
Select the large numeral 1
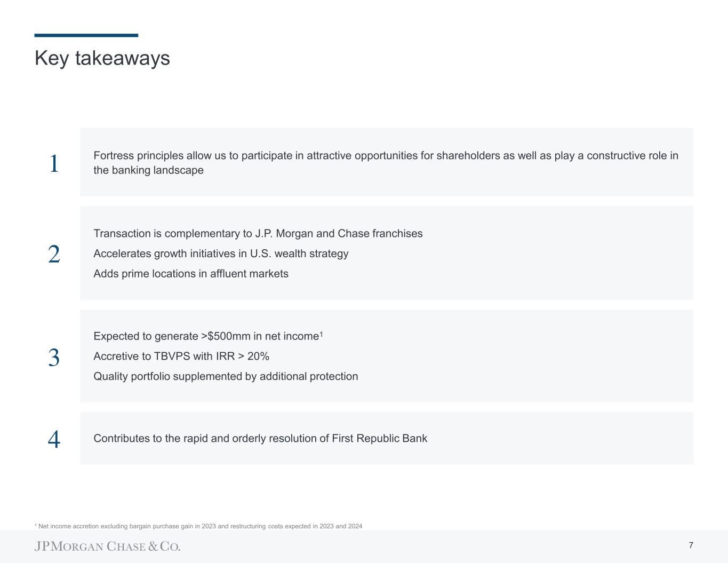click(x=54, y=164)
